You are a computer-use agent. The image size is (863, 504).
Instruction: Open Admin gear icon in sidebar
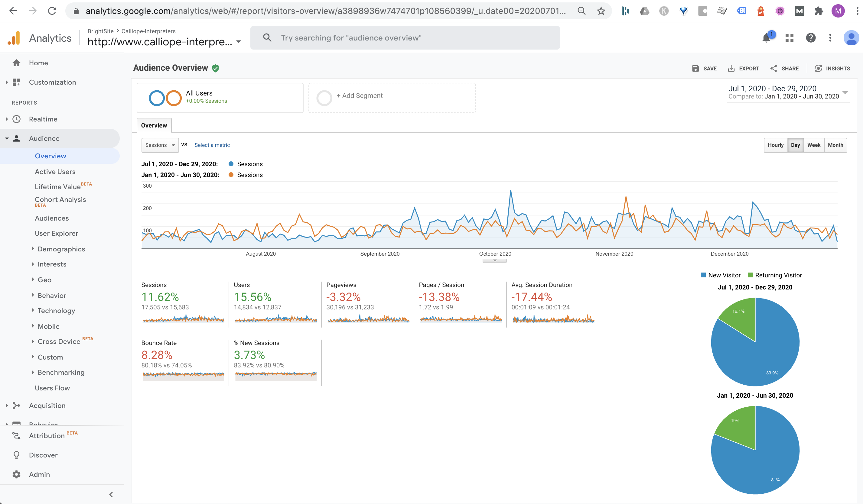coord(16,474)
